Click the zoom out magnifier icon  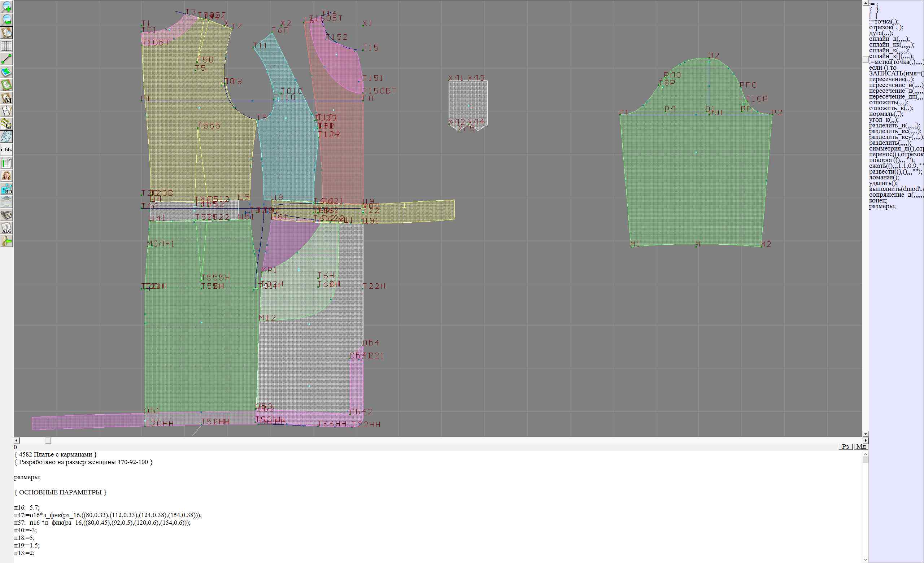point(7,19)
